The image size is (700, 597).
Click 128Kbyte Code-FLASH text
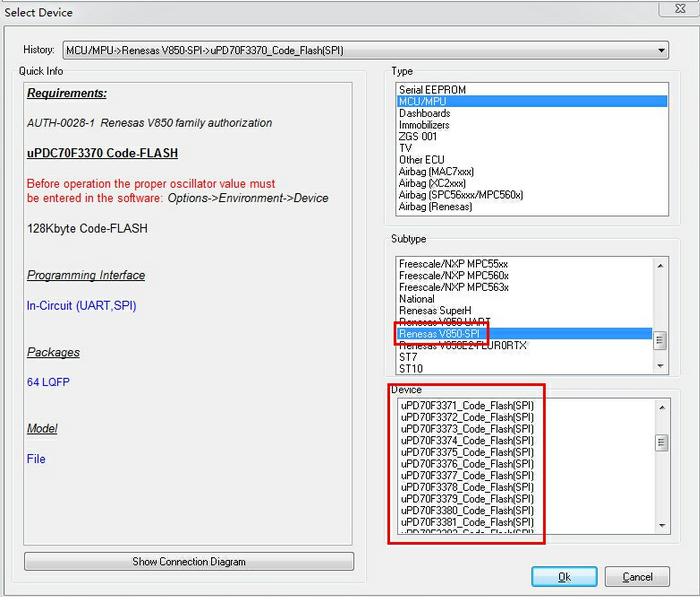[87, 229]
